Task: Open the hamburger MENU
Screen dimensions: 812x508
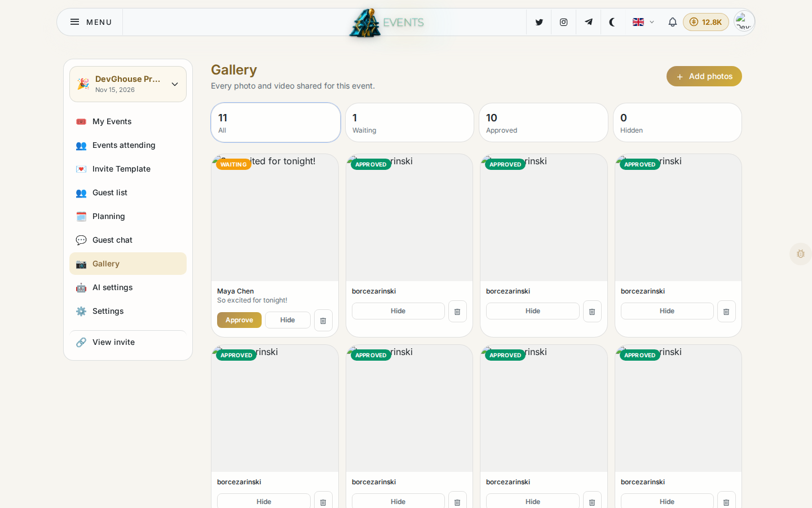Action: [x=91, y=22]
